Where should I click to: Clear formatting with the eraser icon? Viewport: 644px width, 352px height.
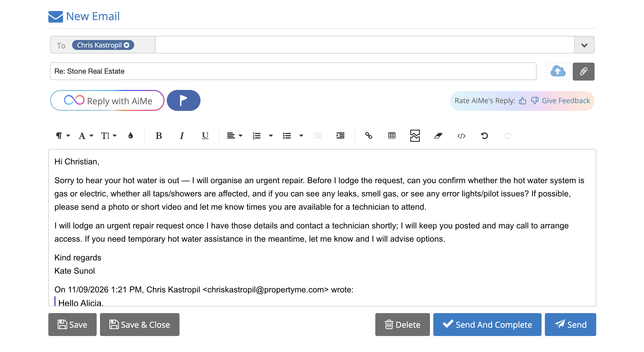click(438, 135)
